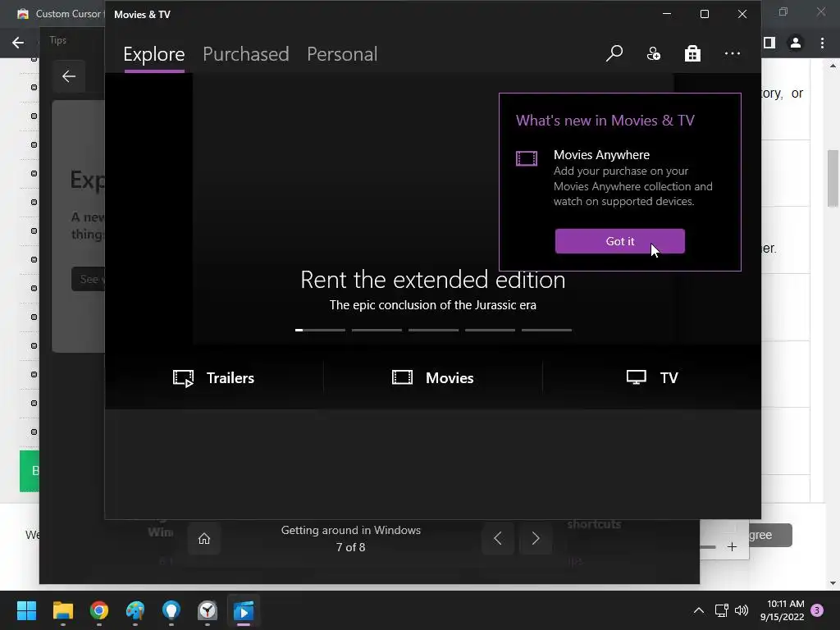
Task: Go to next tip in Tips
Action: 535,538
